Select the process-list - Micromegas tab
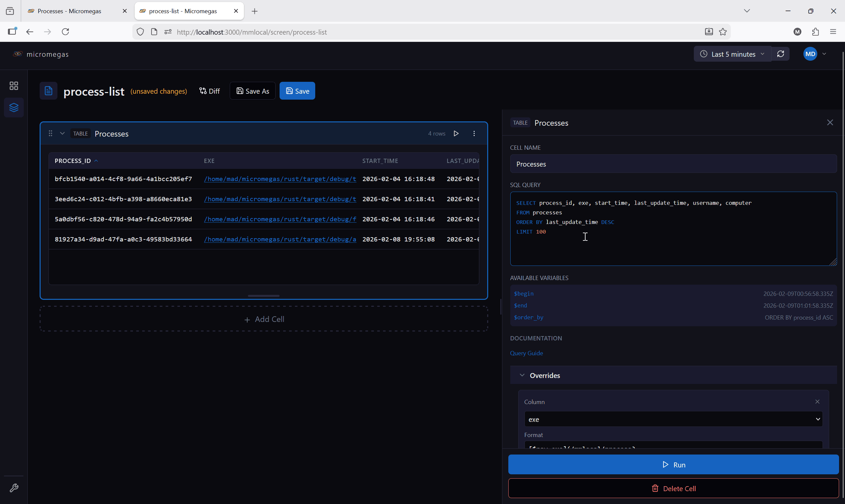This screenshot has width=845, height=504. tap(183, 11)
